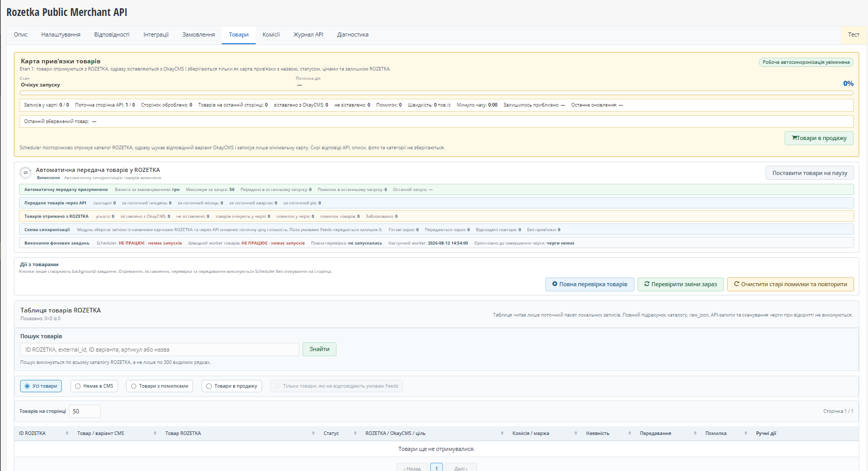Sort by Наявність column arrows
868x471 pixels.
tap(629, 433)
